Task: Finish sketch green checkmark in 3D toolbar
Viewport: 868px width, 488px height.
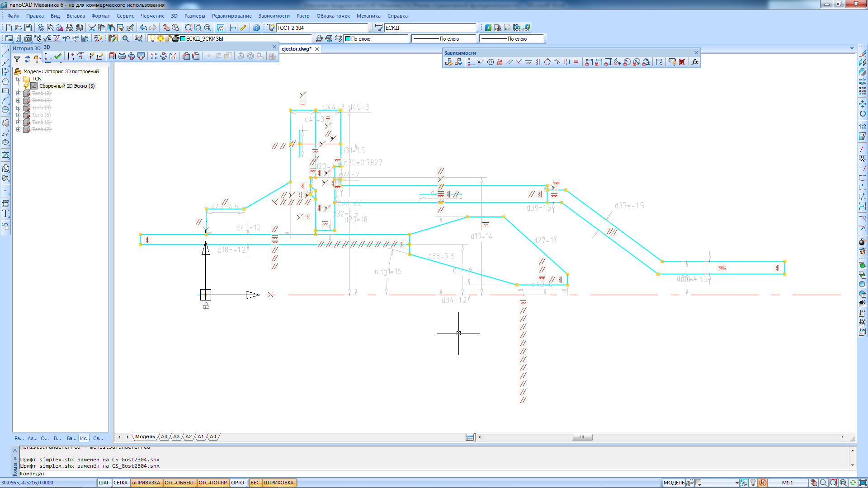Action: (58, 56)
